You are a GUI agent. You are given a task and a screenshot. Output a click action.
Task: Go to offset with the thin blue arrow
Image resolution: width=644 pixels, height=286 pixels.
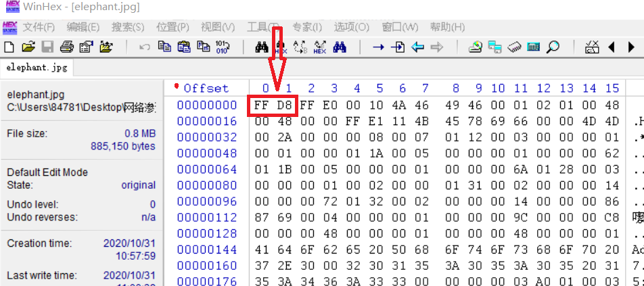378,47
